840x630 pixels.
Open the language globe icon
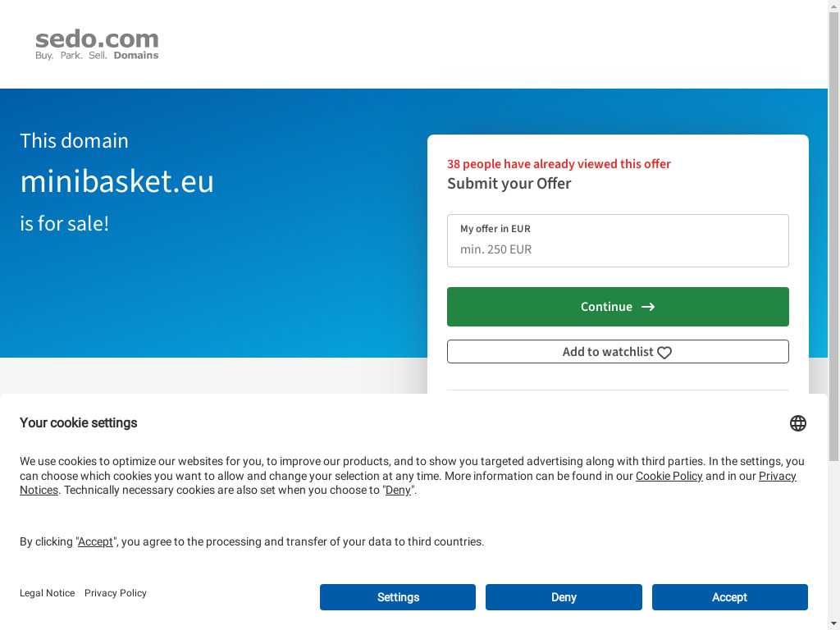(797, 423)
